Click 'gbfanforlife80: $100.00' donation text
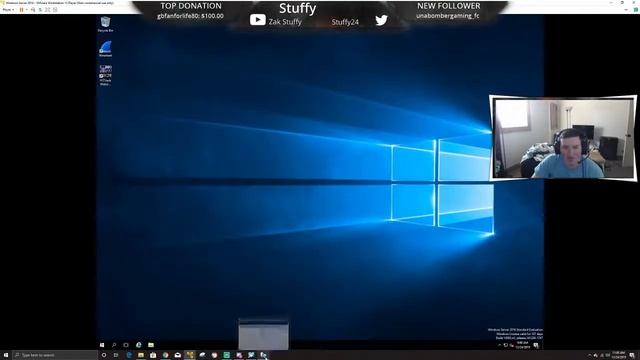Viewport: 640px width, 360px height. click(190, 16)
